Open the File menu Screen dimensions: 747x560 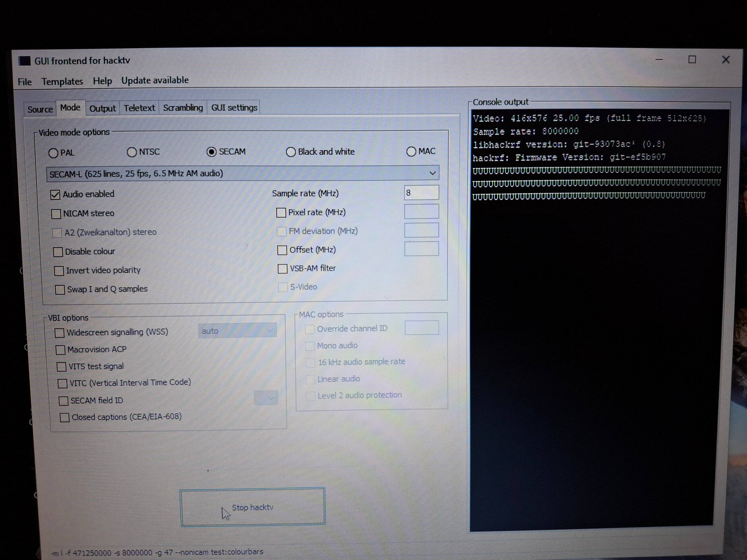(25, 82)
